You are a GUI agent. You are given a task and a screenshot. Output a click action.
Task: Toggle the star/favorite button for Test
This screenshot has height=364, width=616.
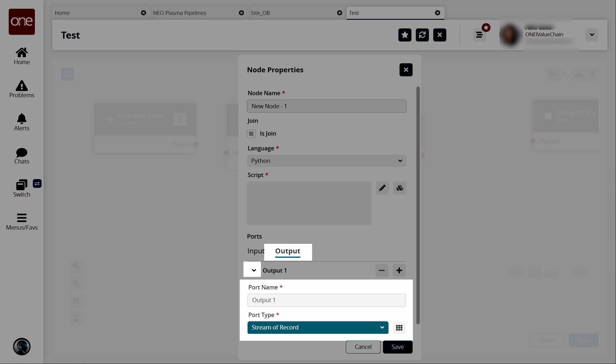404,35
